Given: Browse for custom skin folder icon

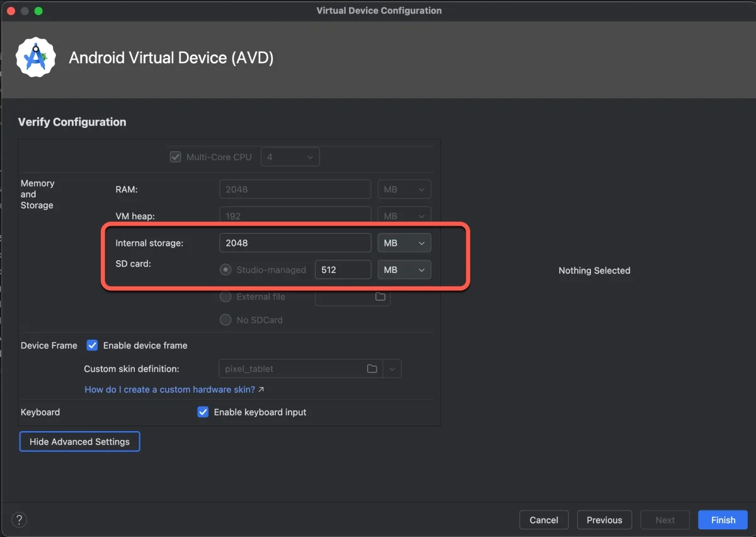Looking at the screenshot, I should (372, 369).
